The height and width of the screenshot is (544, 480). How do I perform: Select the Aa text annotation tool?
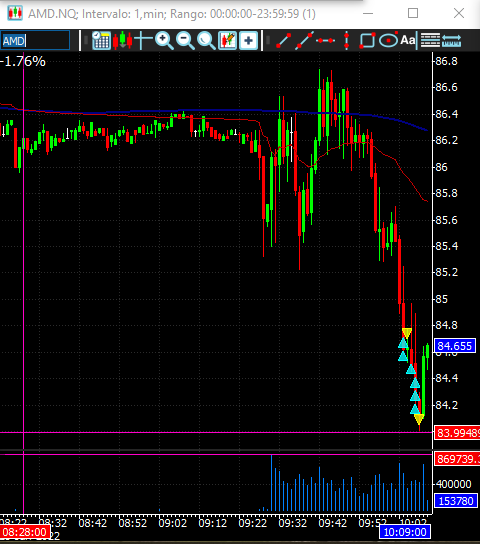(x=408, y=40)
